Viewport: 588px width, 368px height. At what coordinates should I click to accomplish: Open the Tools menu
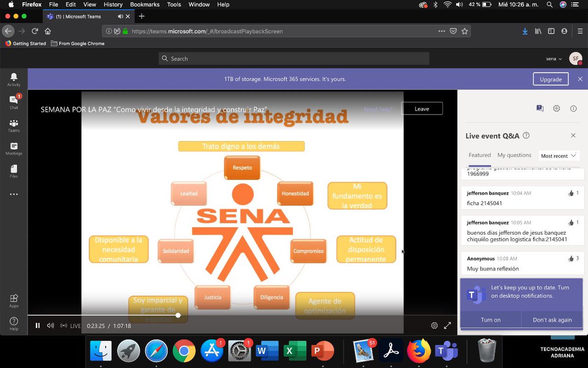click(x=174, y=4)
